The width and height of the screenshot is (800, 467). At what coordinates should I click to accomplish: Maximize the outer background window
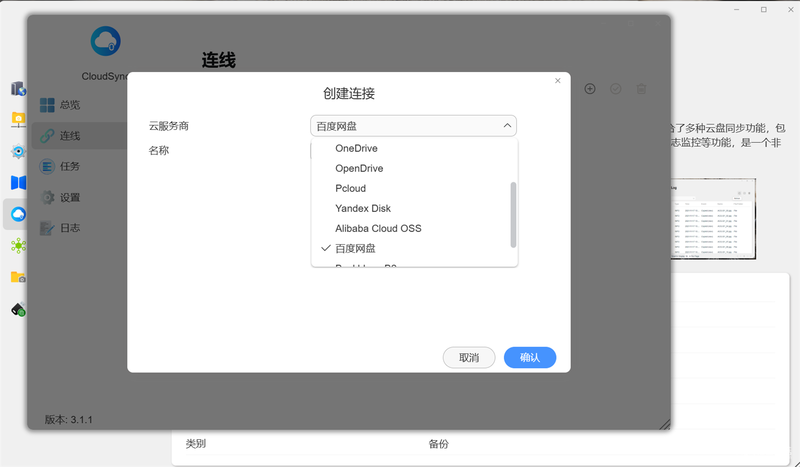tap(764, 10)
